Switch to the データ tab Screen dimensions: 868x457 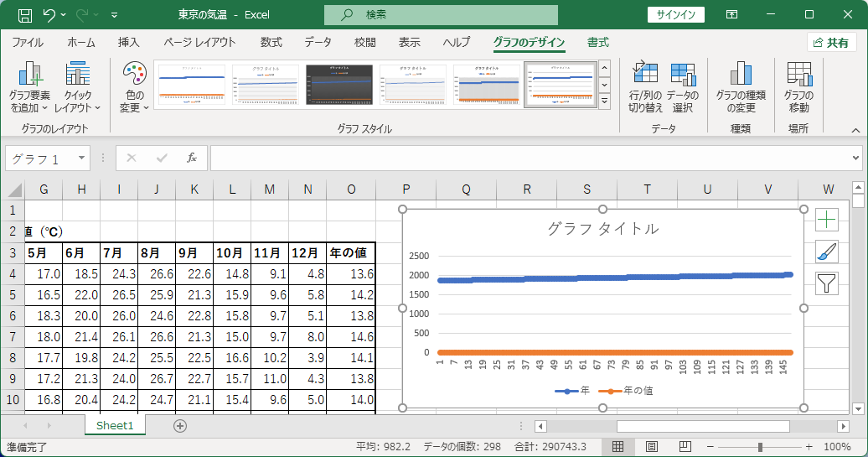tap(318, 43)
